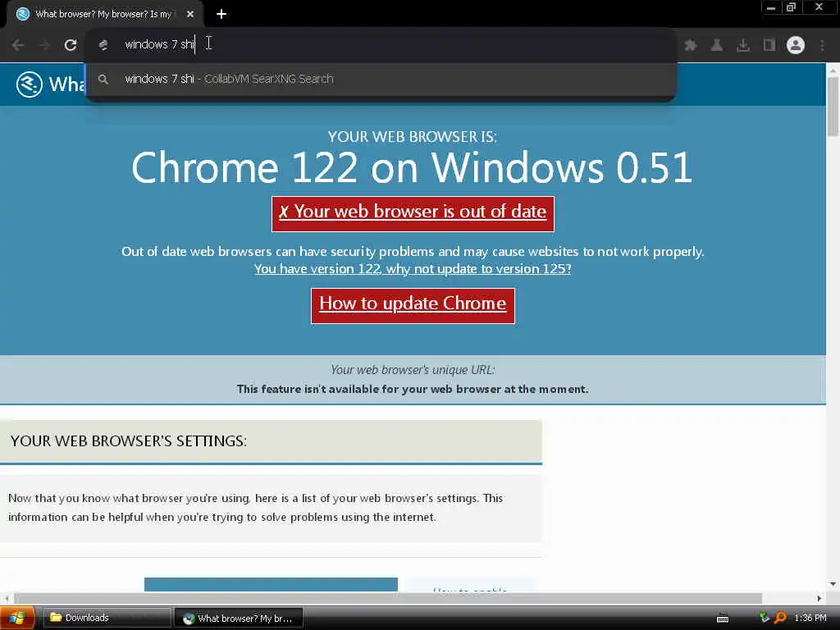840x630 pixels.
Task: Click the site info icon in address bar
Action: click(x=103, y=45)
